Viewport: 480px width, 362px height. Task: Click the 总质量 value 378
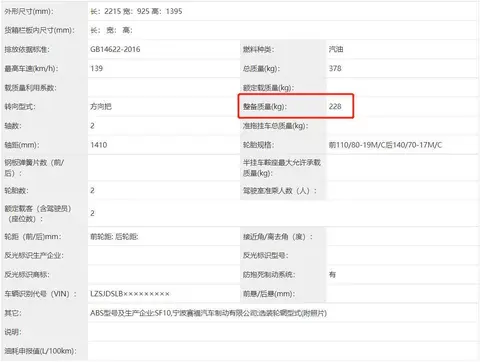(x=335, y=68)
